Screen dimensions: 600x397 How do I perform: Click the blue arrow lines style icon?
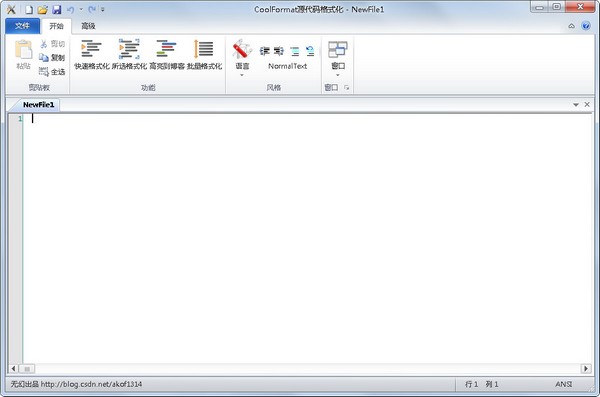tap(310, 51)
